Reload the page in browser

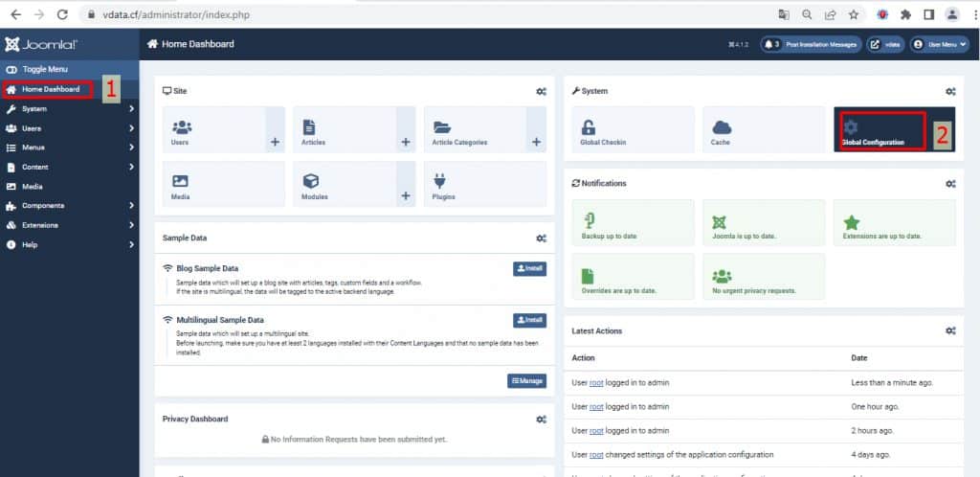point(62,14)
